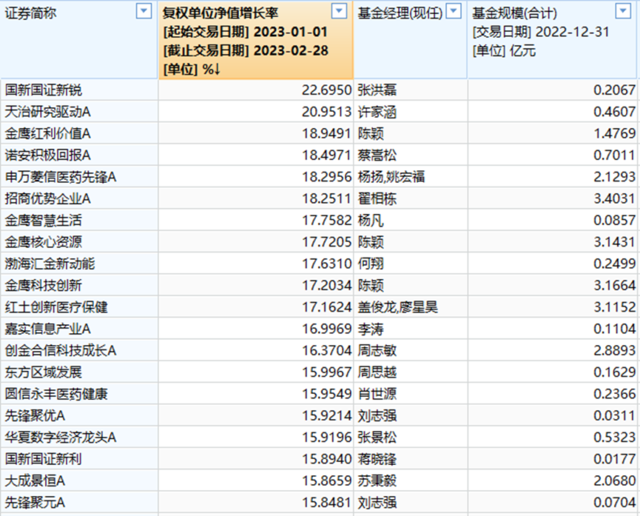Sort by 复权单位净值增长率 column header
The height and width of the screenshot is (516, 640).
256,40
